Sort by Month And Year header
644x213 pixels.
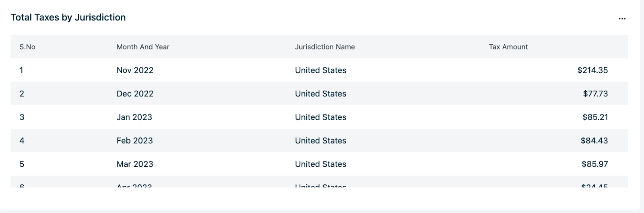point(143,47)
